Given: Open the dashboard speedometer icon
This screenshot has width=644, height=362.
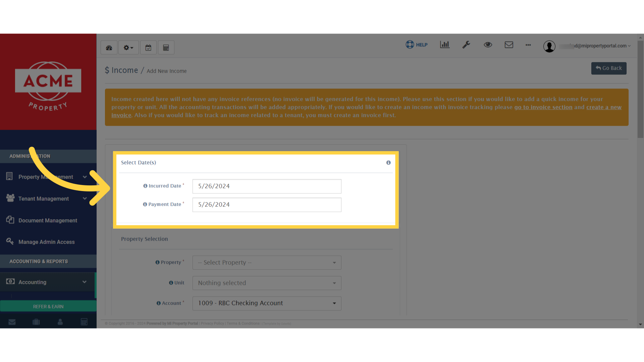Looking at the screenshot, I should pos(109,48).
